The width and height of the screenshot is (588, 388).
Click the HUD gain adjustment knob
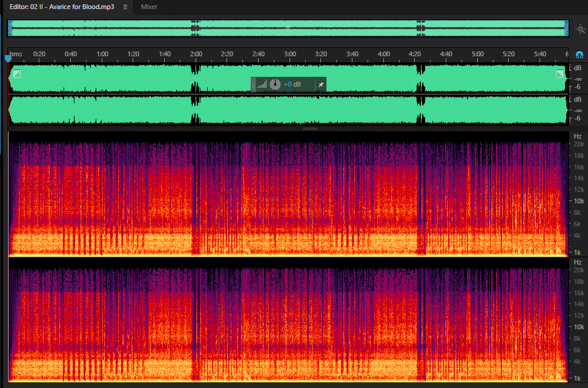276,84
